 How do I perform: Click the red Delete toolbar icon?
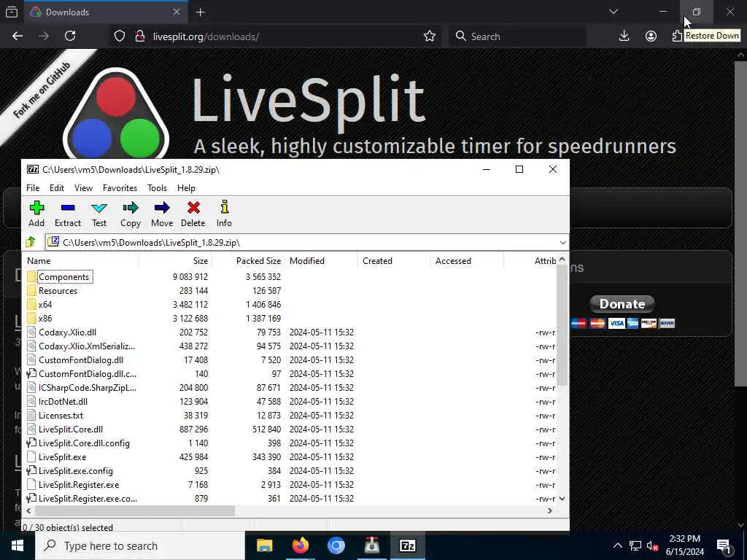click(193, 214)
